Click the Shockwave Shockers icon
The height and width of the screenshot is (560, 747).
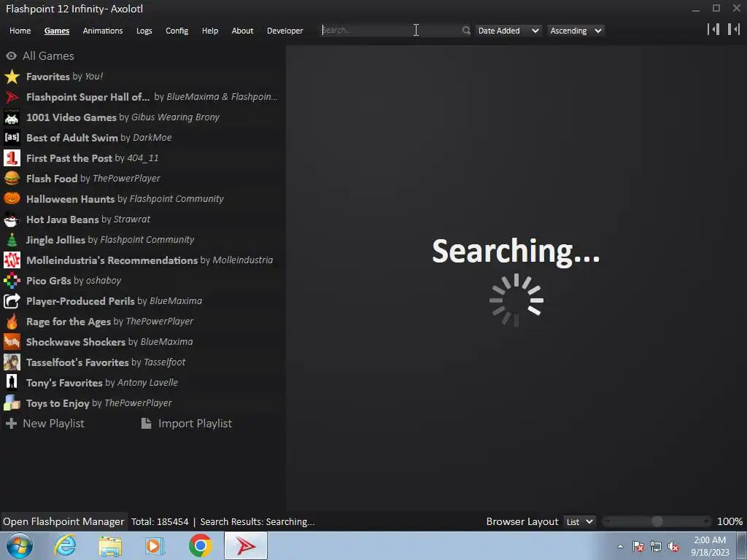pyautogui.click(x=12, y=342)
